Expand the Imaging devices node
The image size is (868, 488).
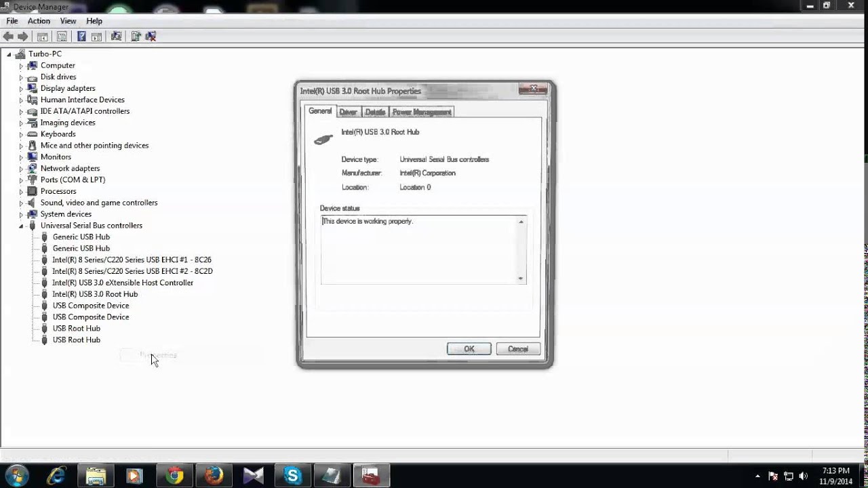(x=21, y=123)
